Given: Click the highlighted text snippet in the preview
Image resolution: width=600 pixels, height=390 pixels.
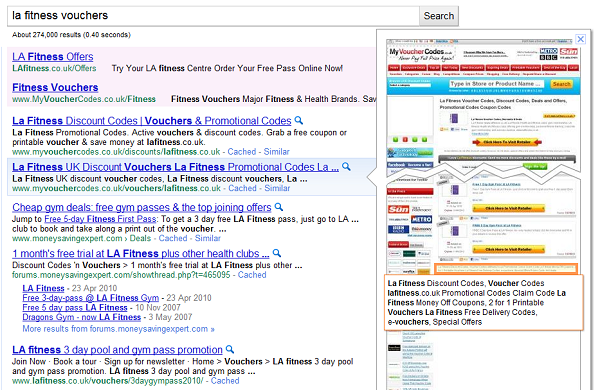Looking at the screenshot, I should (x=484, y=302).
